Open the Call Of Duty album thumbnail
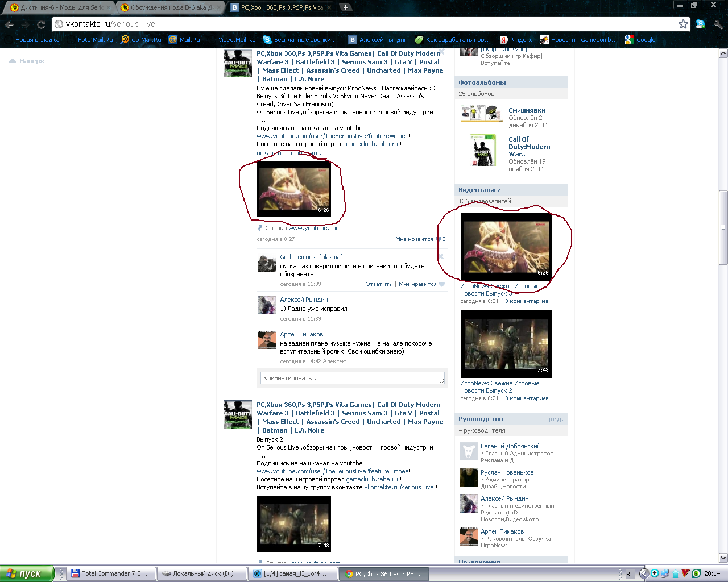728x582 pixels. click(x=483, y=150)
